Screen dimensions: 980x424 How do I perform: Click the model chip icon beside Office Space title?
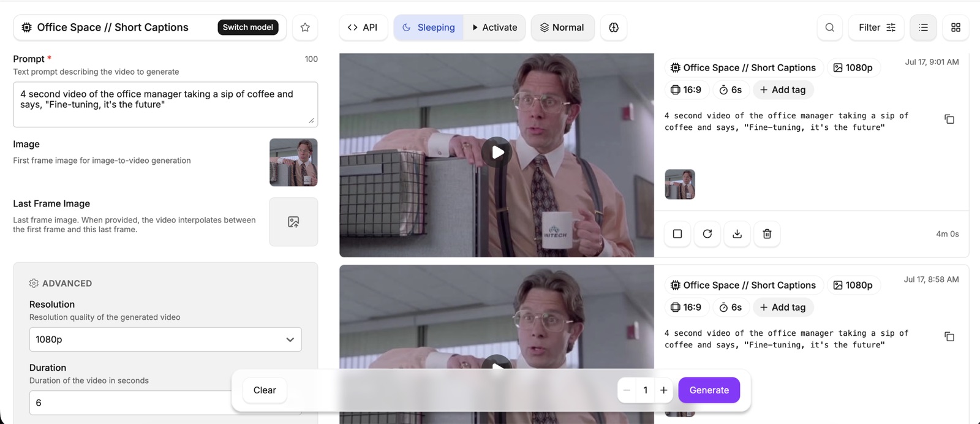pyautogui.click(x=27, y=28)
